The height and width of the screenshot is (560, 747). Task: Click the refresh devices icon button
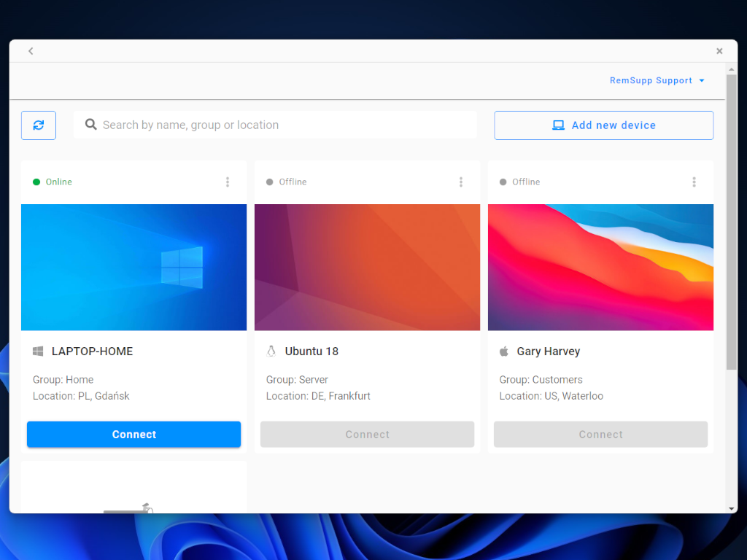39,125
